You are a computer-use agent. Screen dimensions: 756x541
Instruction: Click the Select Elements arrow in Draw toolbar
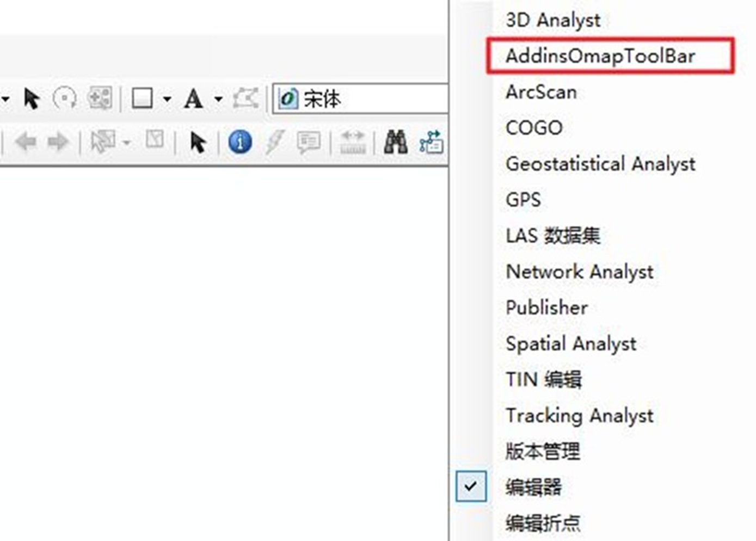[x=32, y=99]
